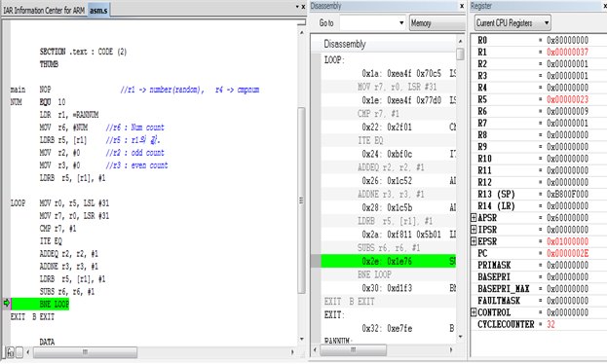607x364 pixels.
Task: Open the editor tab list dropdown arrow
Action: 297,7
